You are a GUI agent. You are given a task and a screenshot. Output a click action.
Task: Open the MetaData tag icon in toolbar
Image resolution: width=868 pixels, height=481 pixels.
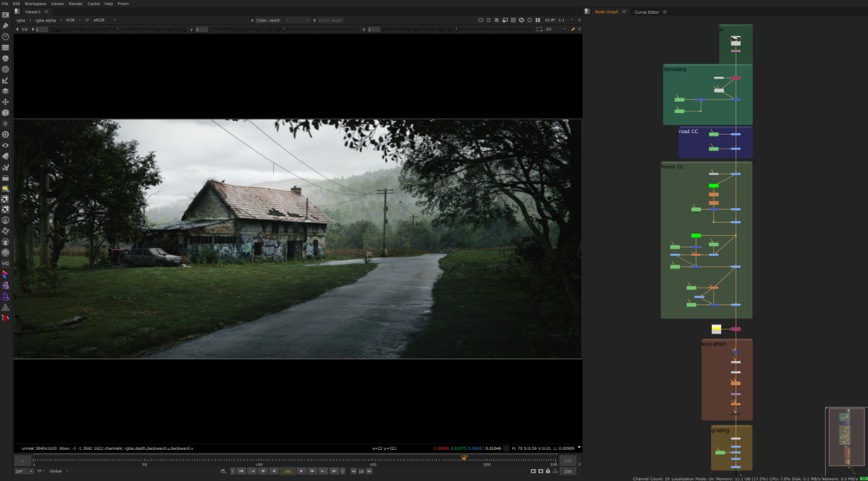[5, 156]
